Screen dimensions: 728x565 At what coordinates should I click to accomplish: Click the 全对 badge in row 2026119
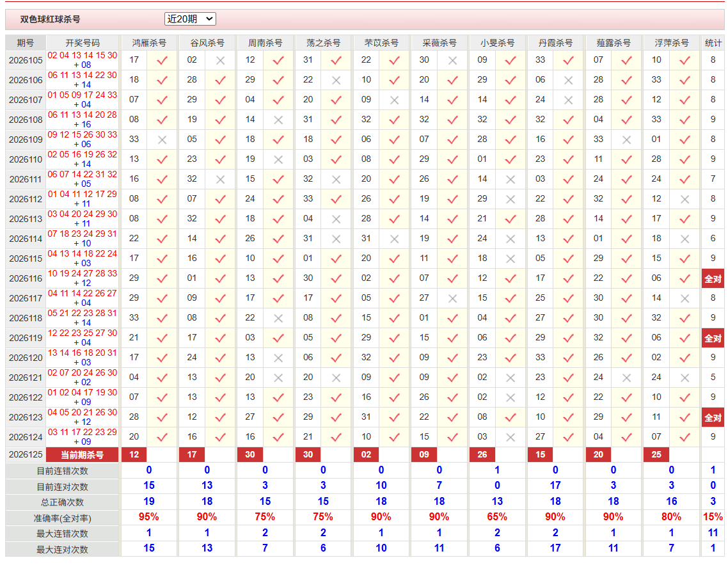tap(713, 338)
